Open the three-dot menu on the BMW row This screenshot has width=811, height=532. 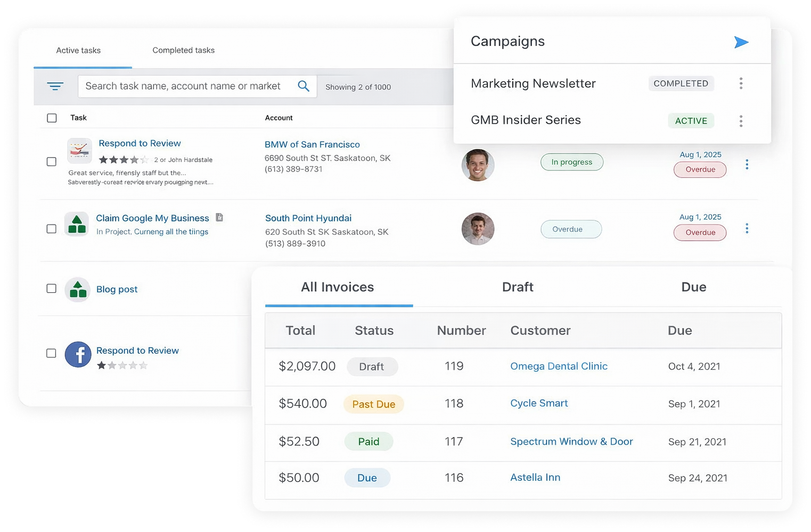pos(747,165)
